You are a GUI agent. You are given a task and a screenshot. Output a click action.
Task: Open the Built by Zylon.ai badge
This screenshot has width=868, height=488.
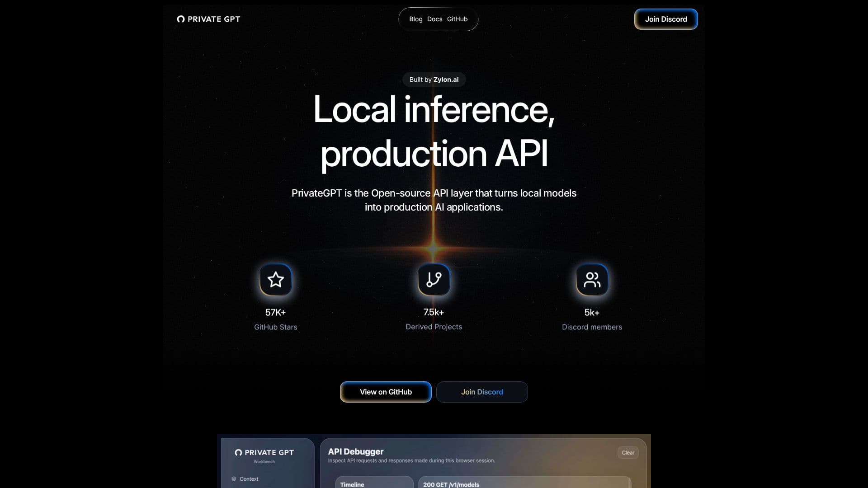[x=434, y=80]
